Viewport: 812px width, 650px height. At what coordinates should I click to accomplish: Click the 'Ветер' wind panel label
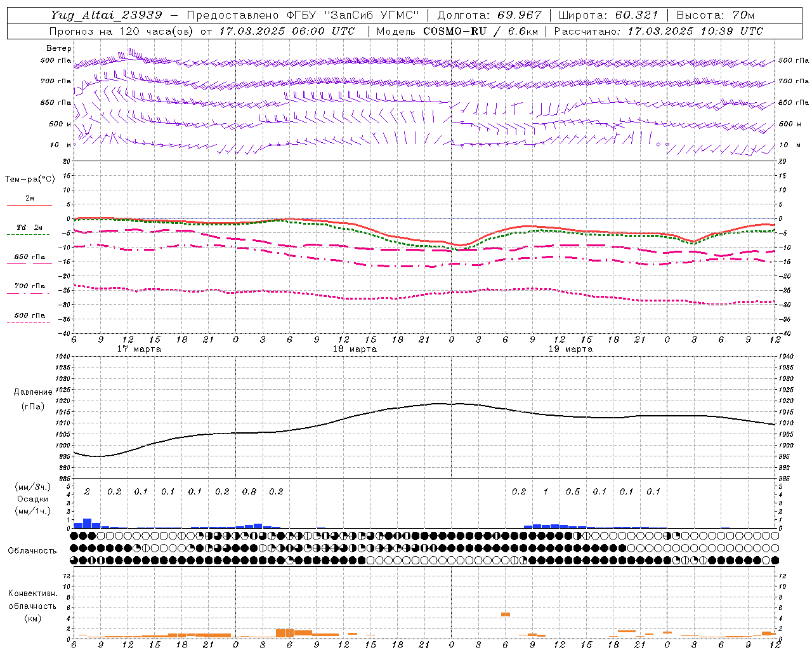(x=58, y=48)
